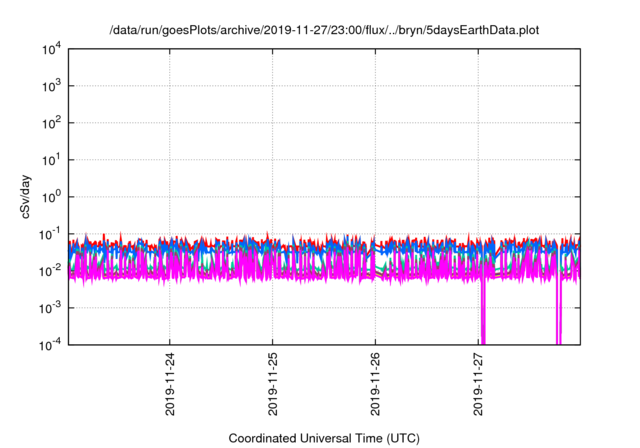This screenshot has width=640, height=448.
Task: Click the 10^2 y-axis tick label
Action: 52,123
